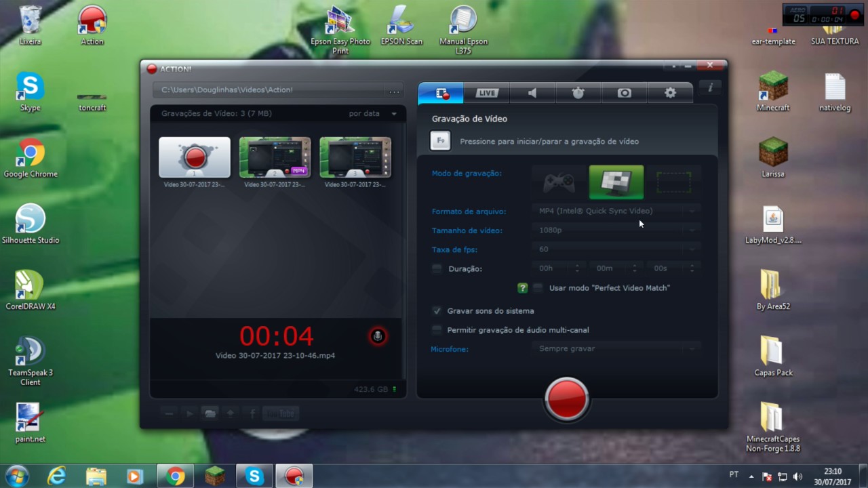Open the Larissa desktop icon

tap(773, 157)
